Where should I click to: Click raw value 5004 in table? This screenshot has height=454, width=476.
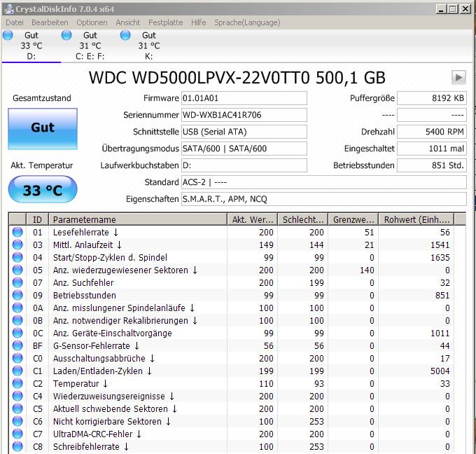click(440, 371)
